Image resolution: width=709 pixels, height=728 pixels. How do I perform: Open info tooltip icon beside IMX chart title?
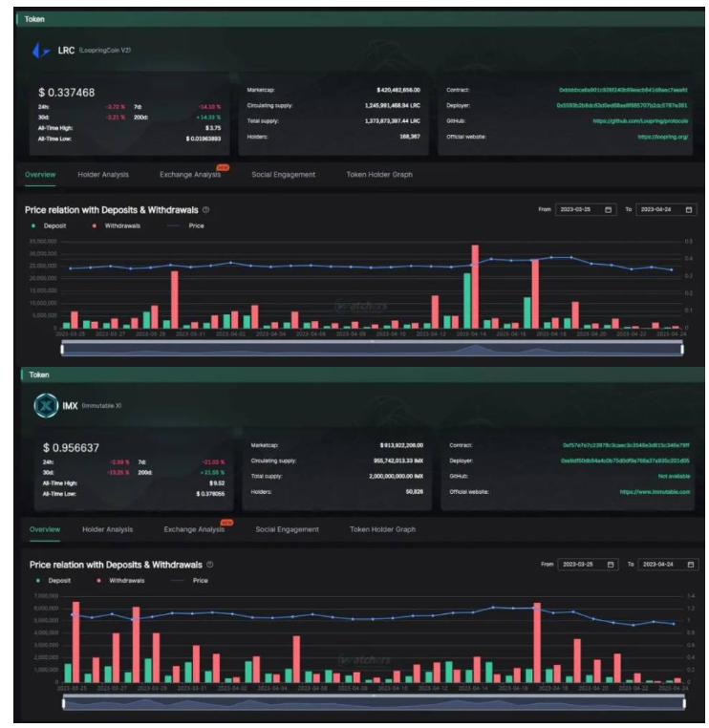click(210, 565)
